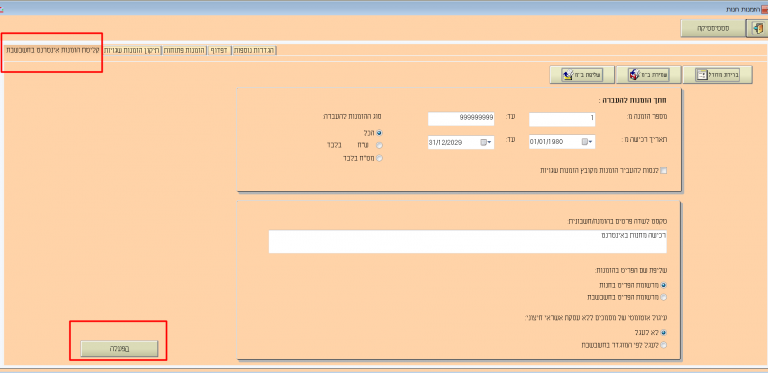
Task: Open the תיקון הזמנות שגויות tab
Action: pos(131,50)
